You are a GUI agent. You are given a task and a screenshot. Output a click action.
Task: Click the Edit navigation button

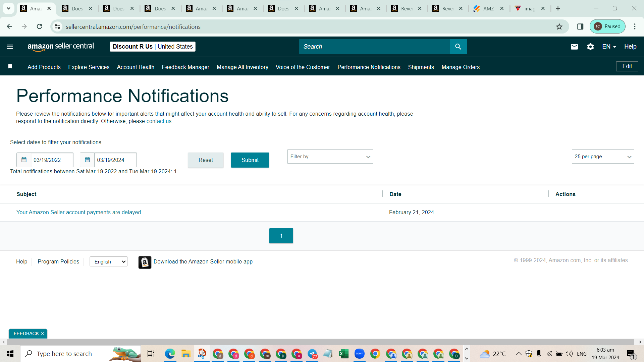click(x=627, y=66)
